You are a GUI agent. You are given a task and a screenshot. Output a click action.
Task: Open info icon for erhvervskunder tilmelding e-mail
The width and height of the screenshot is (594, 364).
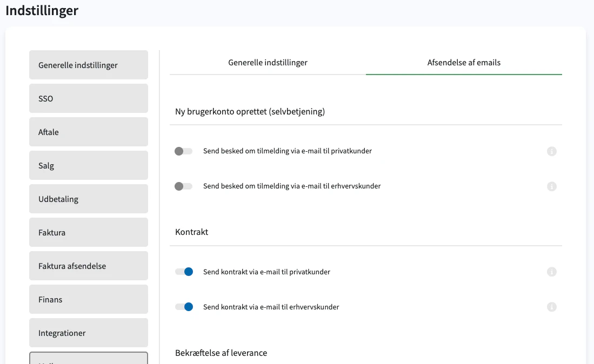(551, 186)
